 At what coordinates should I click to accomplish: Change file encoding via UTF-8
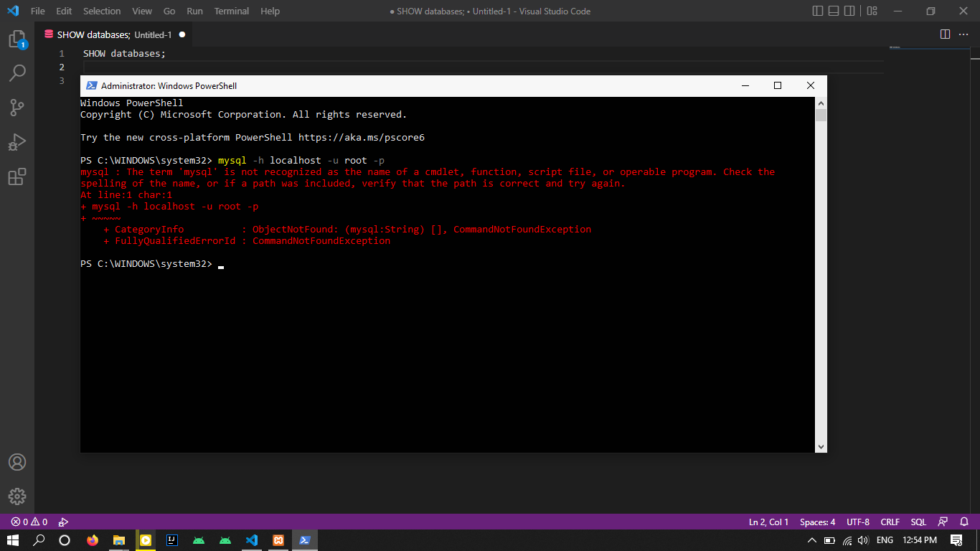tap(858, 522)
